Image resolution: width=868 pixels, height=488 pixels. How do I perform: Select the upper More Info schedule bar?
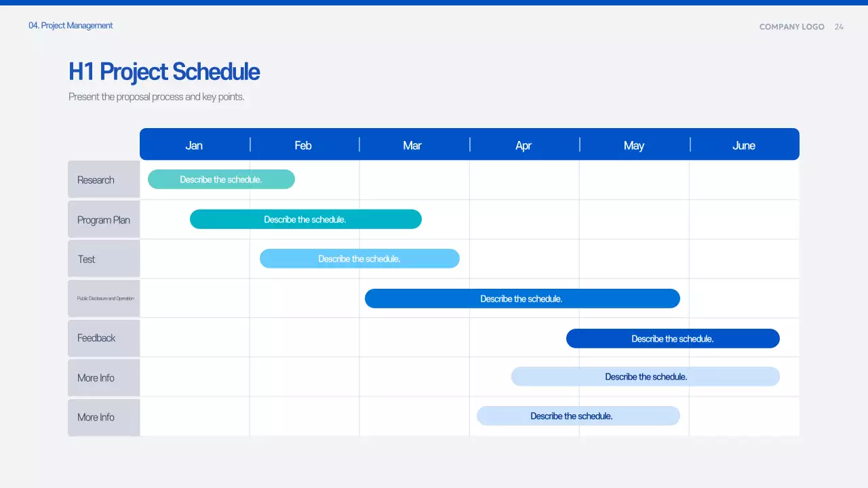point(645,376)
